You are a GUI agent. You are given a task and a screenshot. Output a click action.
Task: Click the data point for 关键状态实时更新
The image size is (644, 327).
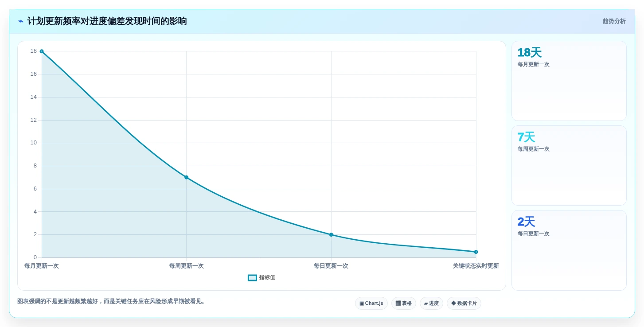click(x=476, y=252)
